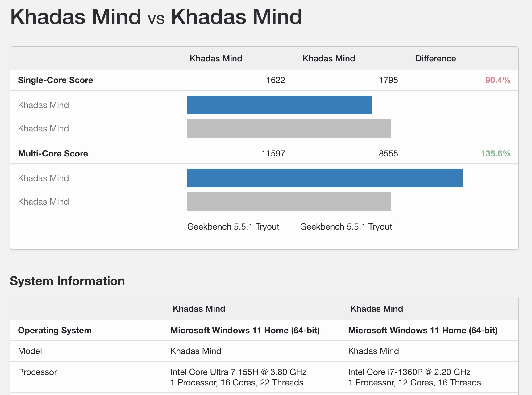The width and height of the screenshot is (532, 395).
Task: Click the Processor row label
Action: (x=37, y=372)
